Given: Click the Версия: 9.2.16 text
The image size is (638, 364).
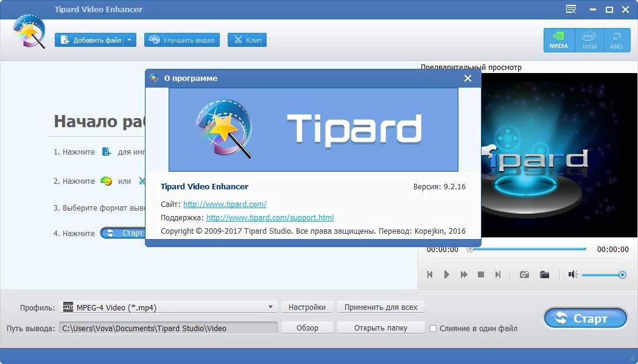Looking at the screenshot, I should 440,187.
